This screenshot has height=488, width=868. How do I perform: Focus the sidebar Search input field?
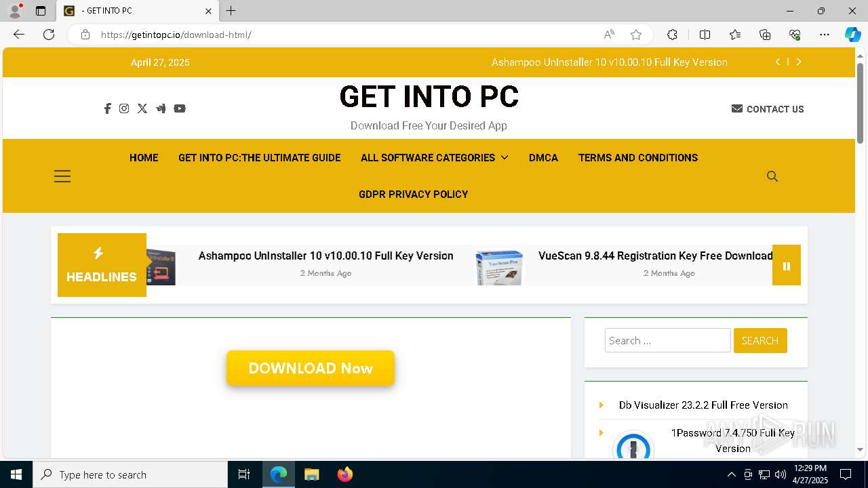(668, 340)
